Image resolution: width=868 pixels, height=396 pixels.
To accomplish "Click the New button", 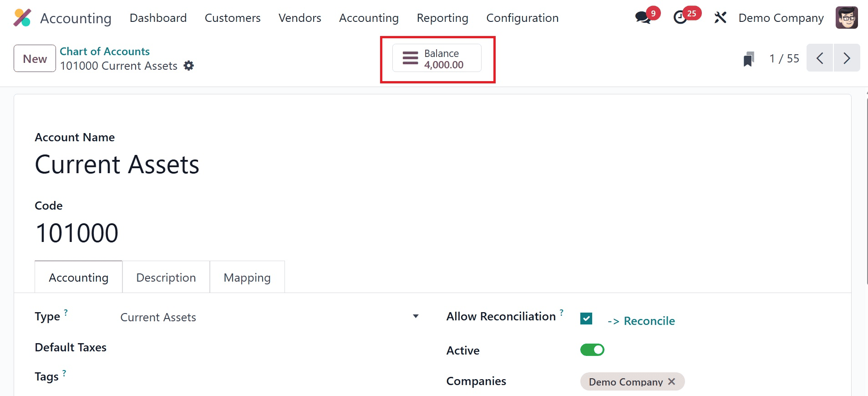I will (x=35, y=58).
